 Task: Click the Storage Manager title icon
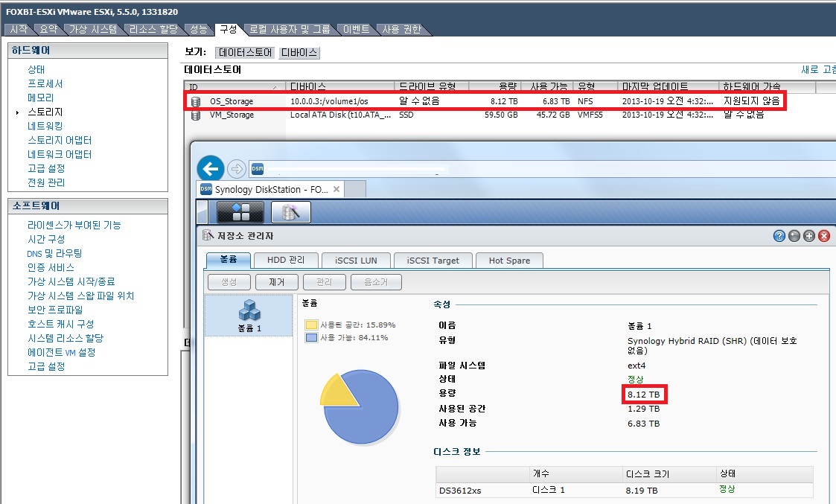[208, 235]
